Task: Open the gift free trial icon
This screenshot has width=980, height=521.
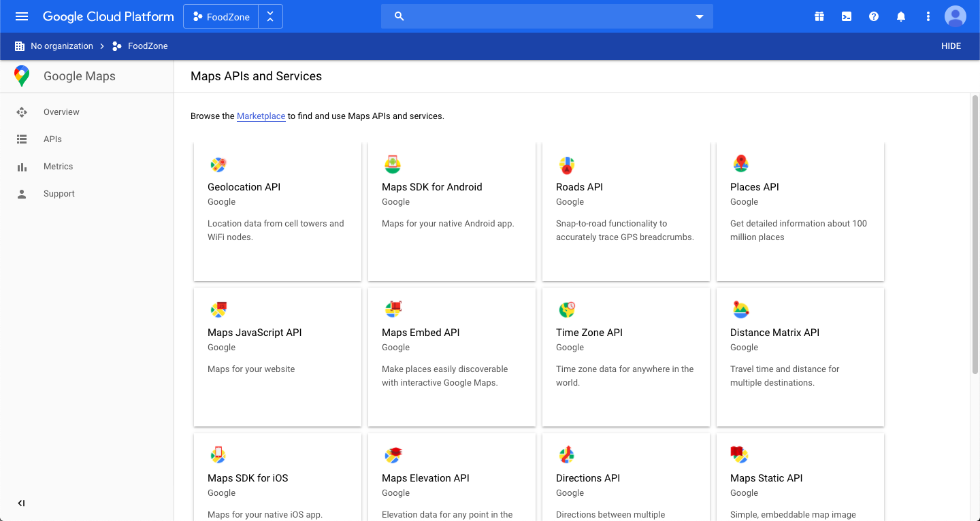Action: 819,16
